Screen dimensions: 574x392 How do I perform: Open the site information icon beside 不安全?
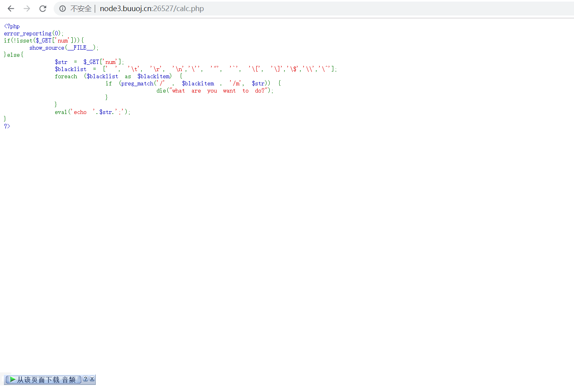(62, 8)
